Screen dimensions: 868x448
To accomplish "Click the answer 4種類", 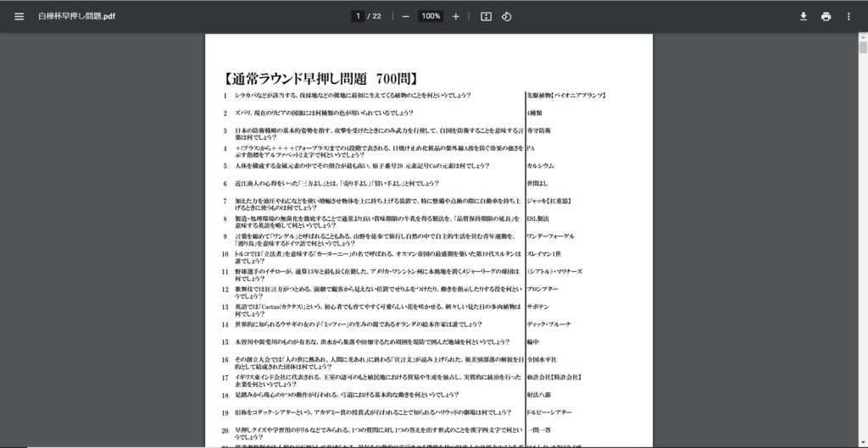I will pos(535,113).
